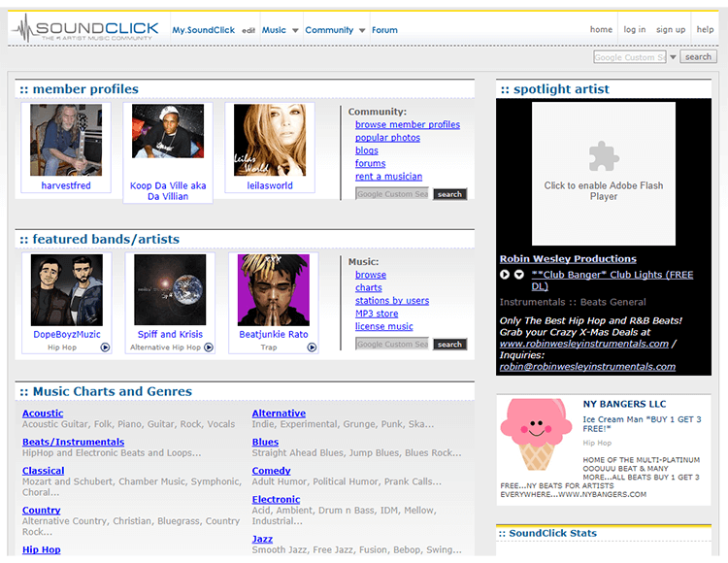Expand the Community menu dropdown arrow
Screen dimensions: 728x563
[x=362, y=30]
